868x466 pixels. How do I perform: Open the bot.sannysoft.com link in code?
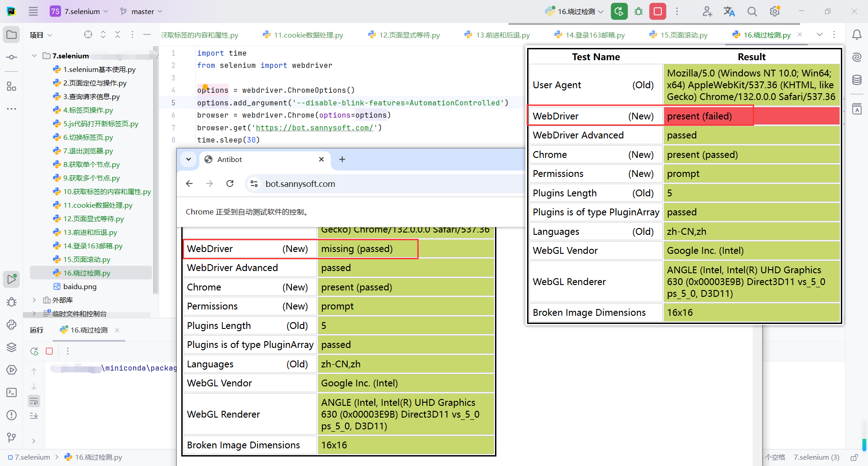click(x=314, y=128)
